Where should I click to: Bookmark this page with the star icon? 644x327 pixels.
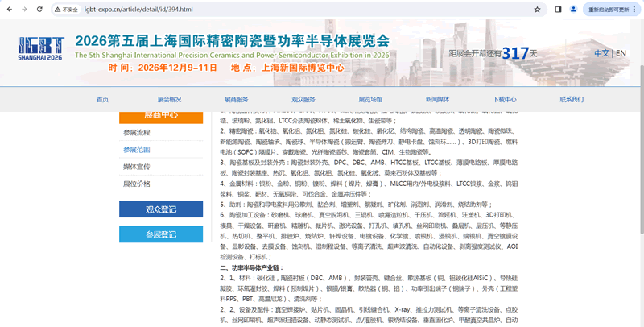click(x=537, y=9)
